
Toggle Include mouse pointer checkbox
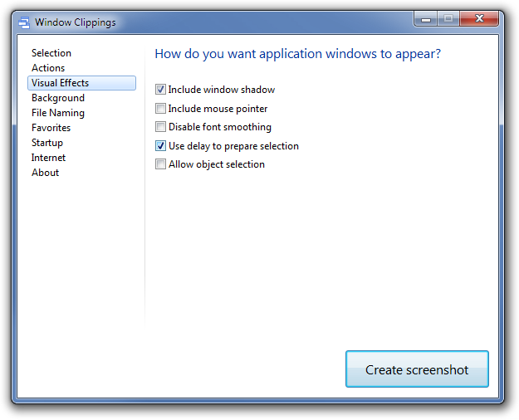(160, 108)
